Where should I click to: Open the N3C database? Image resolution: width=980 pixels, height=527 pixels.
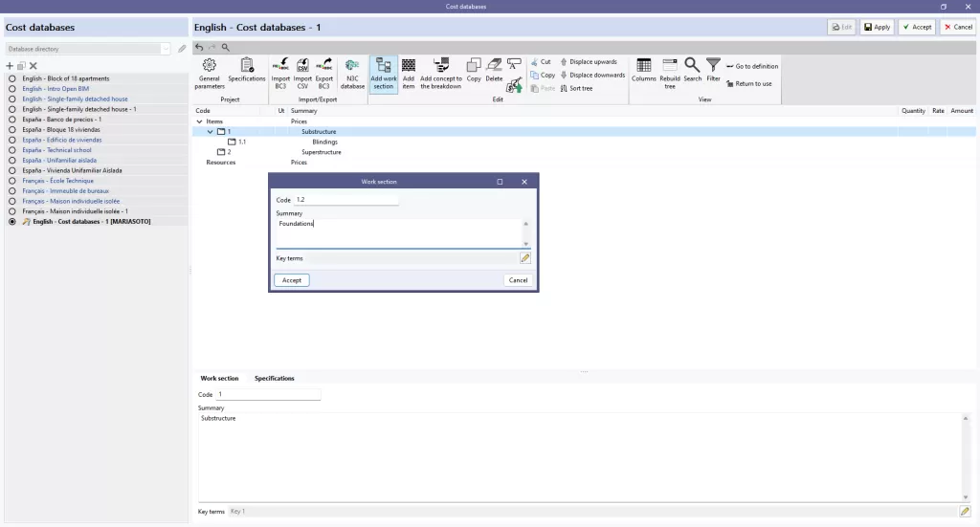352,74
